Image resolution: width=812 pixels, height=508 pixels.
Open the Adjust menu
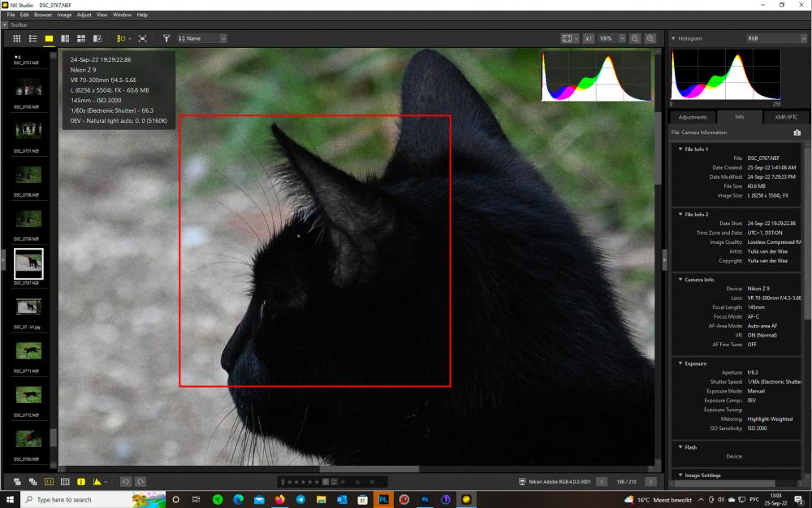coord(84,15)
